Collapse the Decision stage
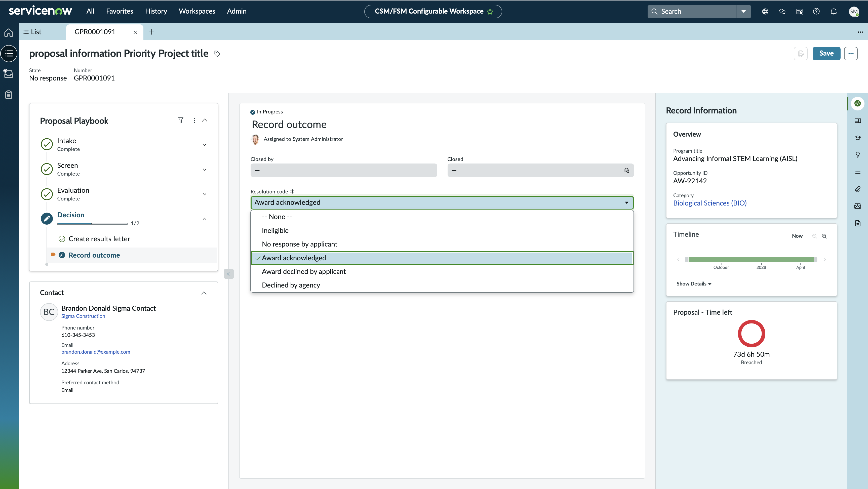Image resolution: width=868 pixels, height=489 pixels. point(204,219)
